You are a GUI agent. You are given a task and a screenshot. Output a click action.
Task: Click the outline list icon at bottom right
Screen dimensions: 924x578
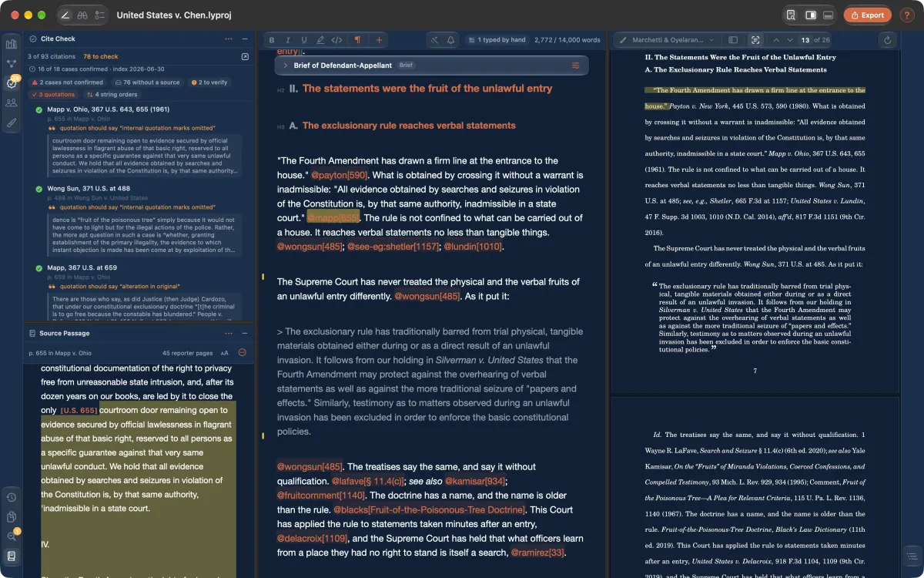911,556
